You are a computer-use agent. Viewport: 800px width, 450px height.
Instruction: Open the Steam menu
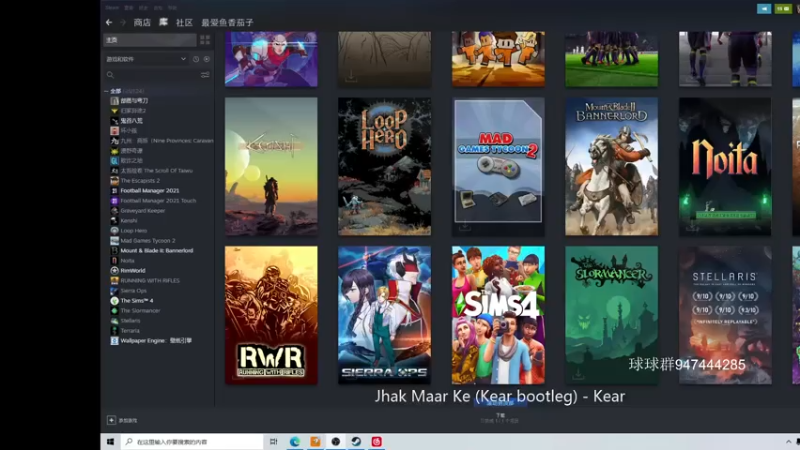click(112, 8)
